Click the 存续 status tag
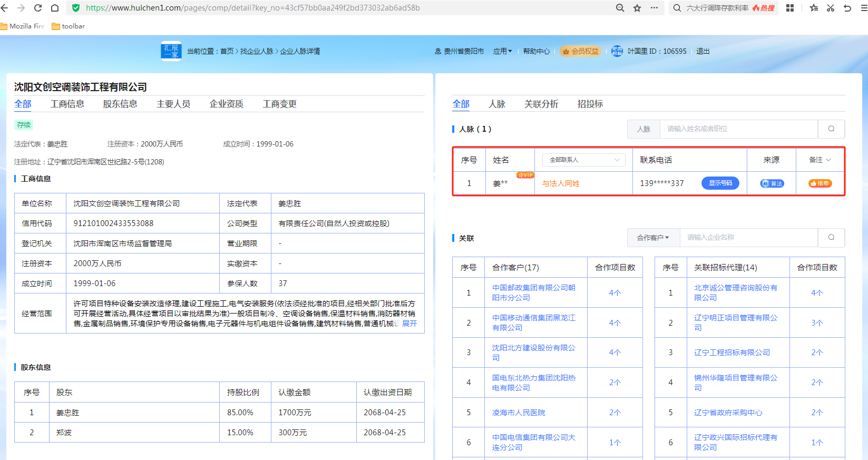This screenshot has width=868, height=460. [x=24, y=125]
